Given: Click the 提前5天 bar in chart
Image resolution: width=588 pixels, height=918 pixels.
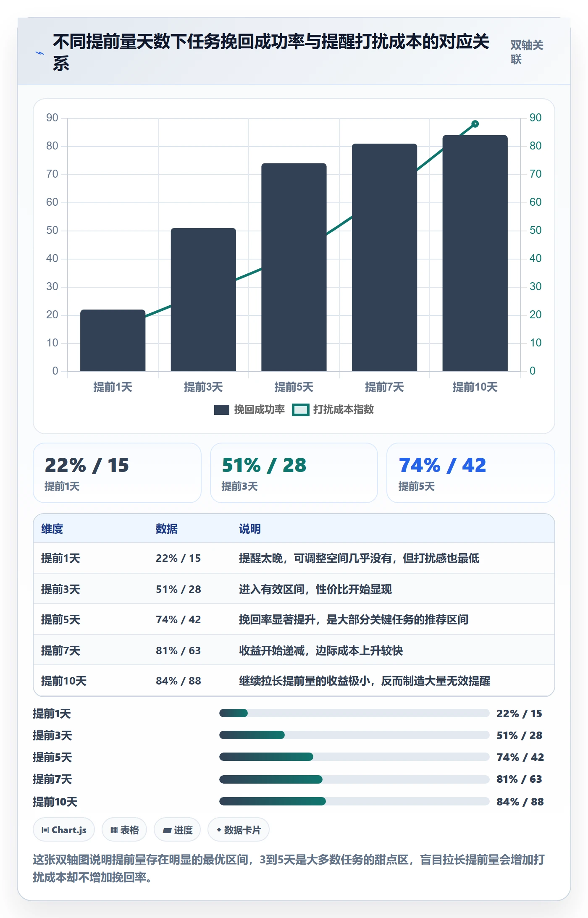Looking at the screenshot, I should pyautogui.click(x=294, y=267).
